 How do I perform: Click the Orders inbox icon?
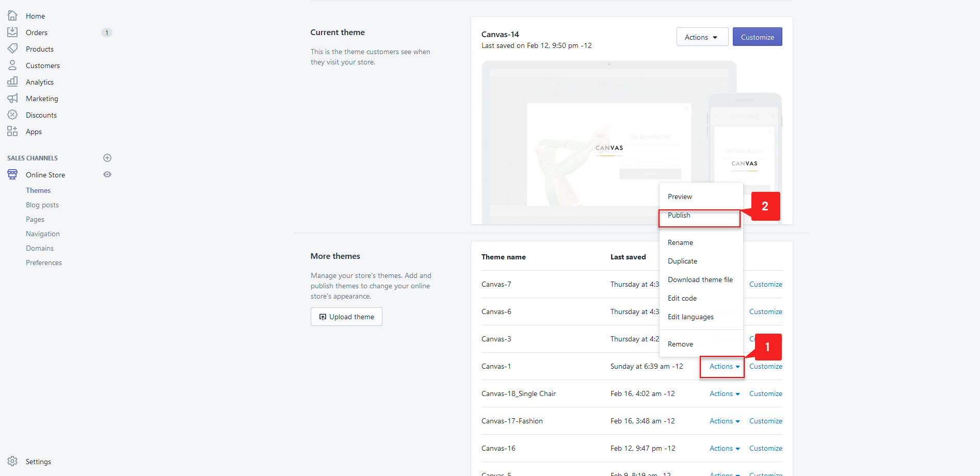[x=12, y=32]
